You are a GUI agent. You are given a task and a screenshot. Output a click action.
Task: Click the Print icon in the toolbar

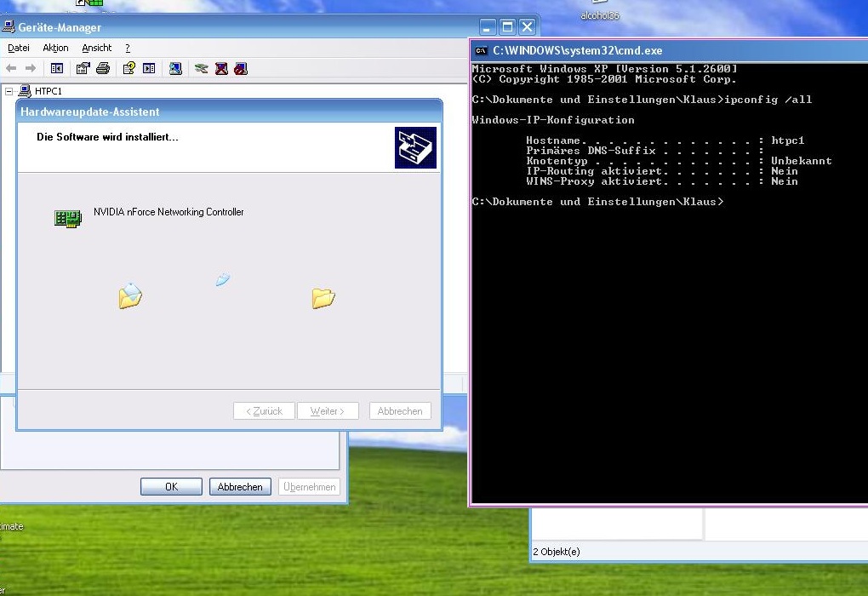(x=103, y=68)
